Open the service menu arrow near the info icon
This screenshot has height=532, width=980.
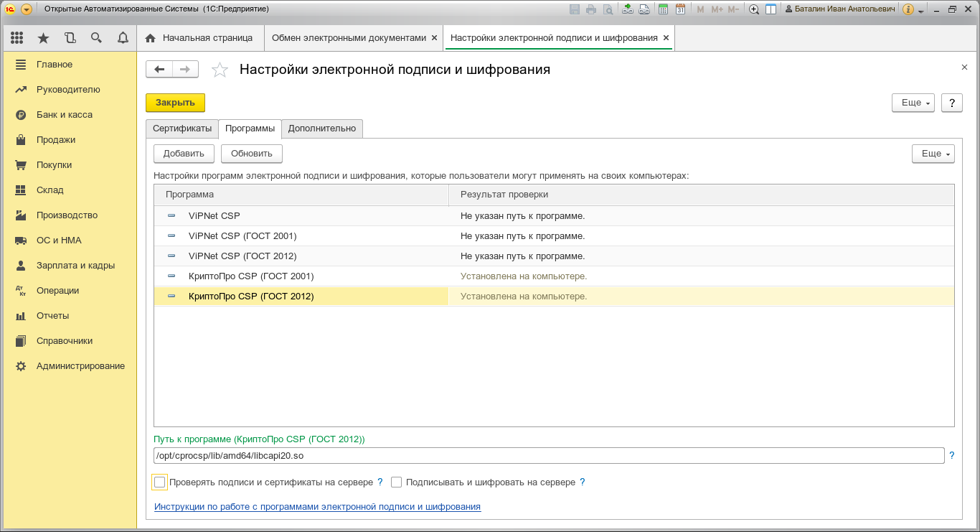[x=921, y=10]
